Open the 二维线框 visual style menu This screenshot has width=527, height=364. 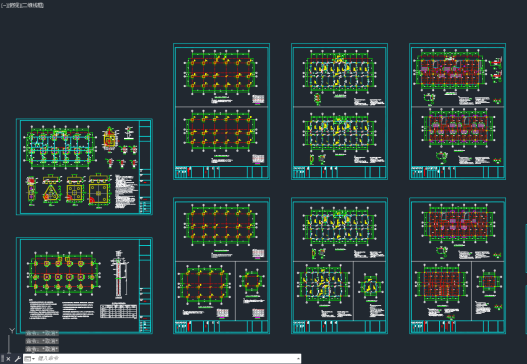tap(34, 5)
